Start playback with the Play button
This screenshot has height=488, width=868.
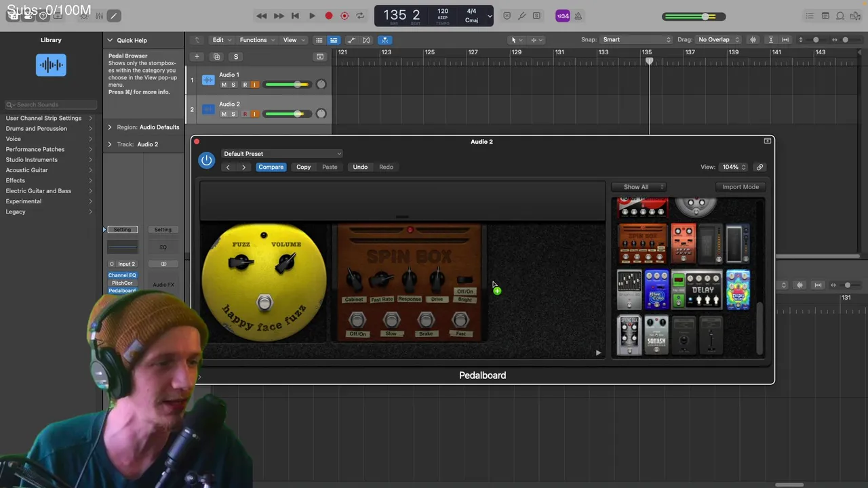(312, 16)
